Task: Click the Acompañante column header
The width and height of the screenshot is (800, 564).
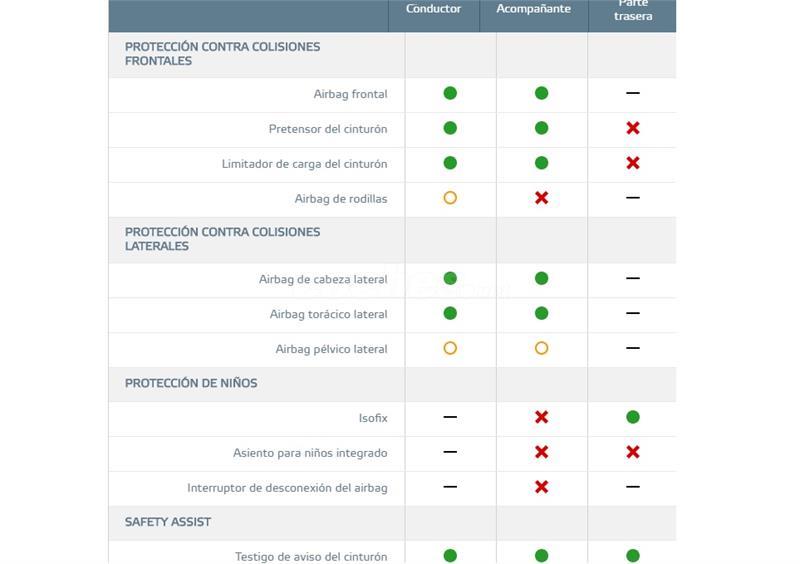Action: tap(534, 9)
